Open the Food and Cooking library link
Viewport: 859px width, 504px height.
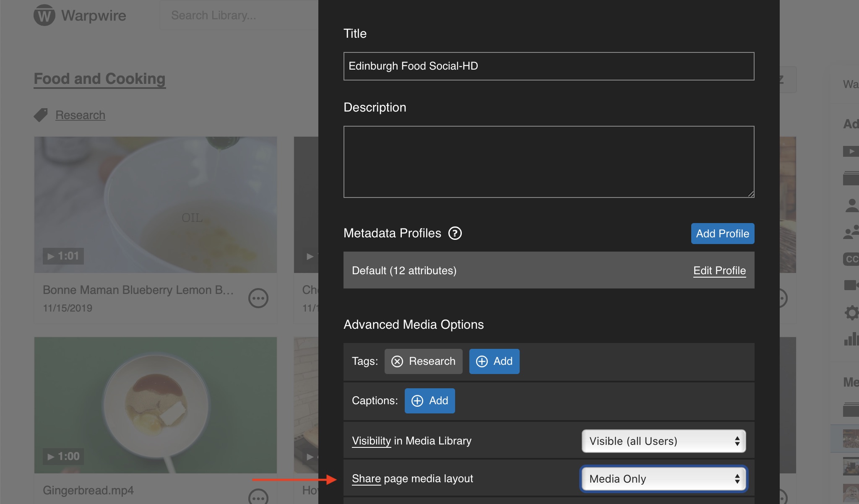(x=99, y=79)
